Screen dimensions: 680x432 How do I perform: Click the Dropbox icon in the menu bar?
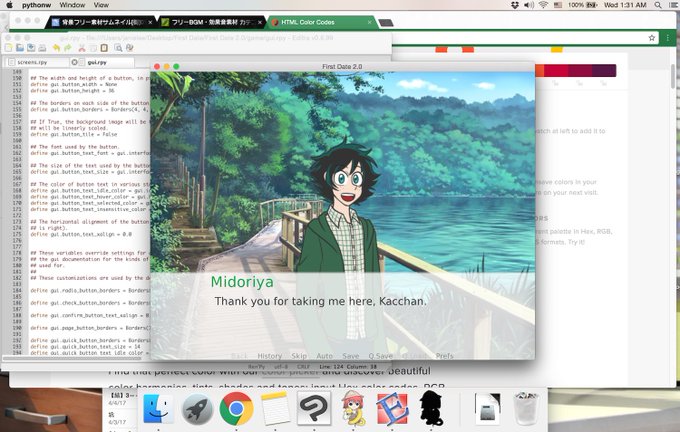(515, 5)
